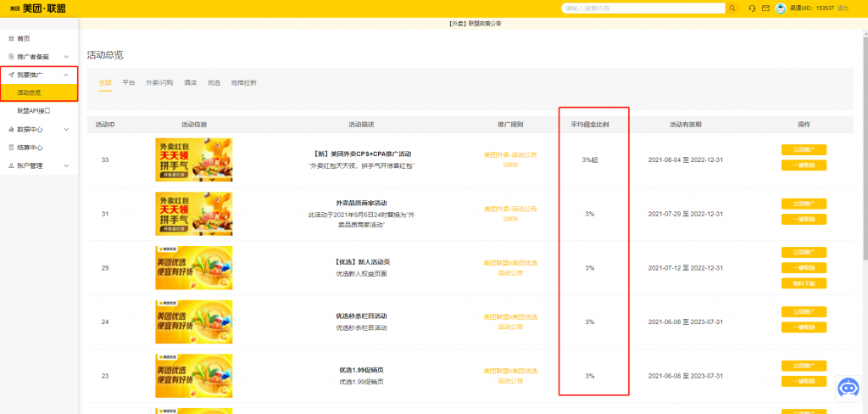Expand the 数据中心 chevron
Viewport: 868px width, 414px height.
[x=66, y=129]
